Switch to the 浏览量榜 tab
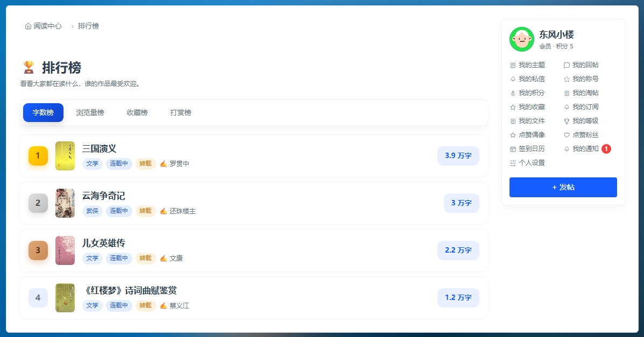This screenshot has height=337, width=644. 90,112
